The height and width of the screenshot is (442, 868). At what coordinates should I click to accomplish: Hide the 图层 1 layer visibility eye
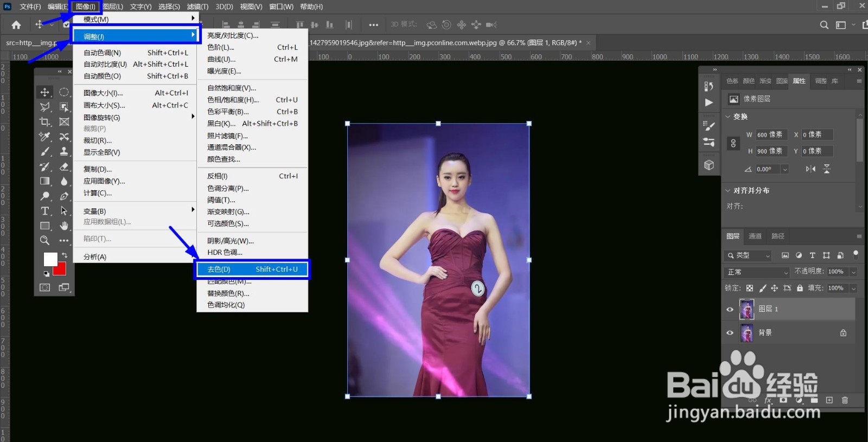[x=730, y=309]
